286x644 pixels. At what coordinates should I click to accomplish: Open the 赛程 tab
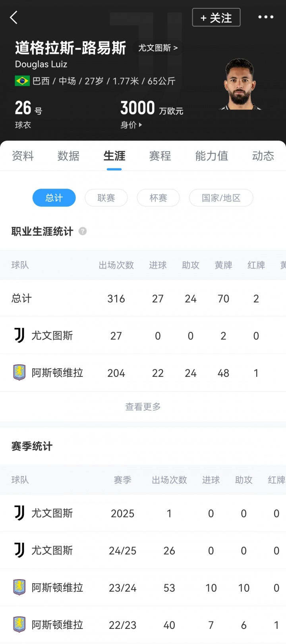(160, 156)
